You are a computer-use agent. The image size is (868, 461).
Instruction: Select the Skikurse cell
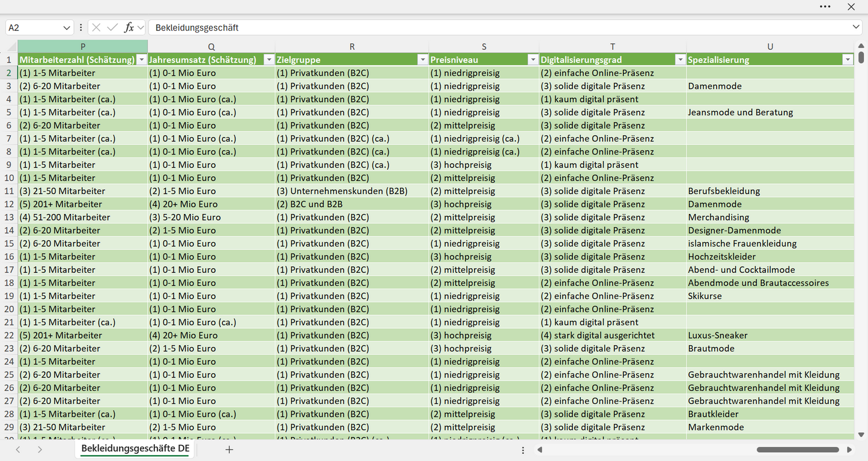pos(770,296)
